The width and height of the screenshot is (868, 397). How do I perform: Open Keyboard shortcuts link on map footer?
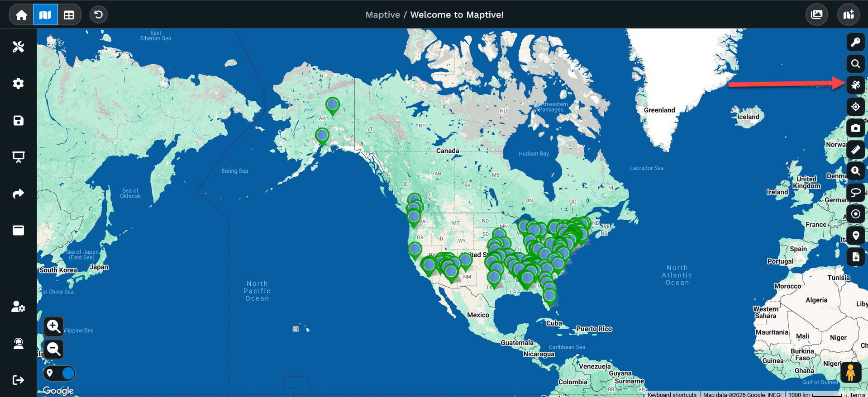point(672,394)
